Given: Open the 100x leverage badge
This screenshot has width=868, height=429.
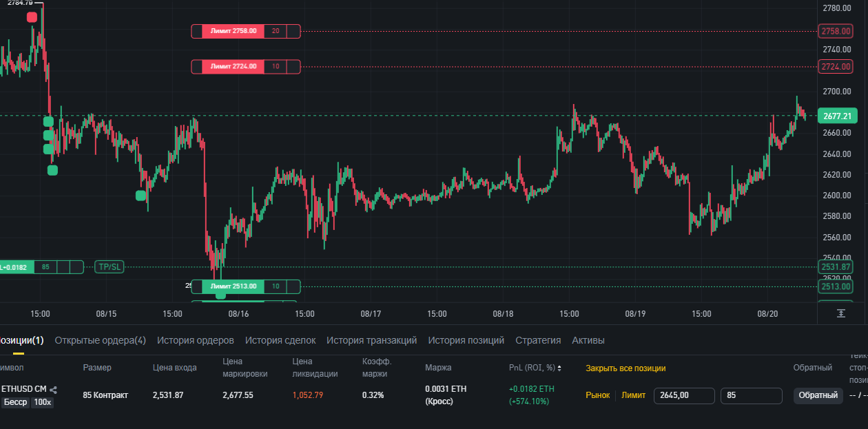Looking at the screenshot, I should click(42, 402).
